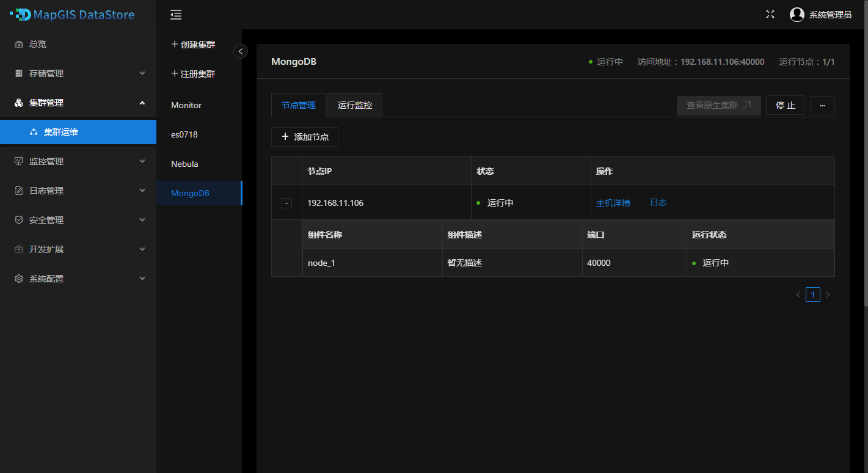Click the 停止 button
This screenshot has width=868, height=473.
point(786,105)
